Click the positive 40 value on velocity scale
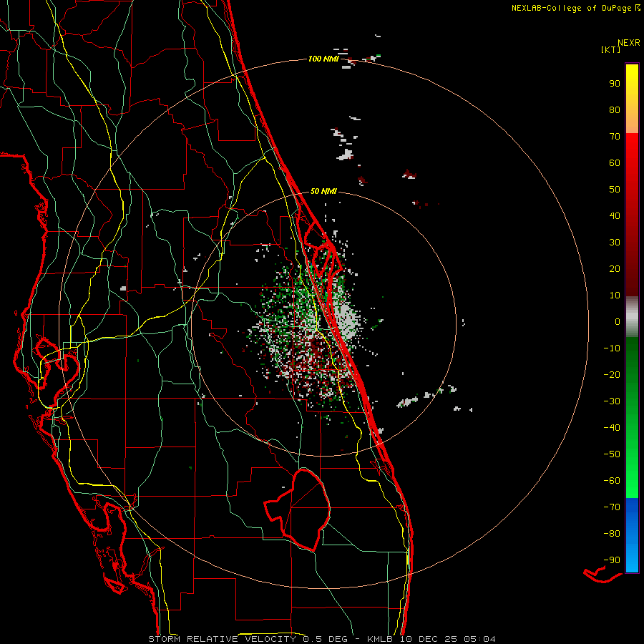Viewport: 644px width, 644px height. [615, 216]
